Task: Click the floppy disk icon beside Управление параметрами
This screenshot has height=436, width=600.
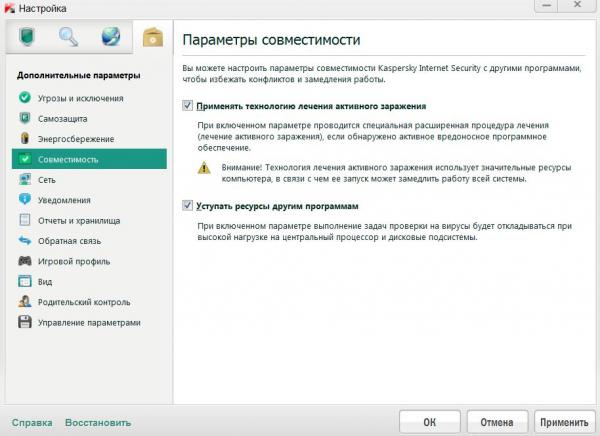Action: pos(25,322)
